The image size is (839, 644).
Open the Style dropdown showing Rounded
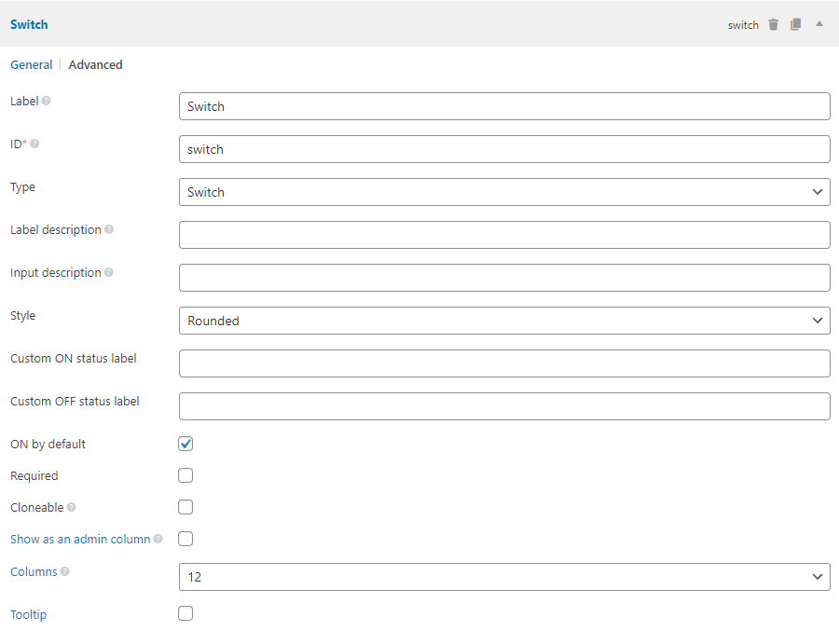click(x=503, y=321)
